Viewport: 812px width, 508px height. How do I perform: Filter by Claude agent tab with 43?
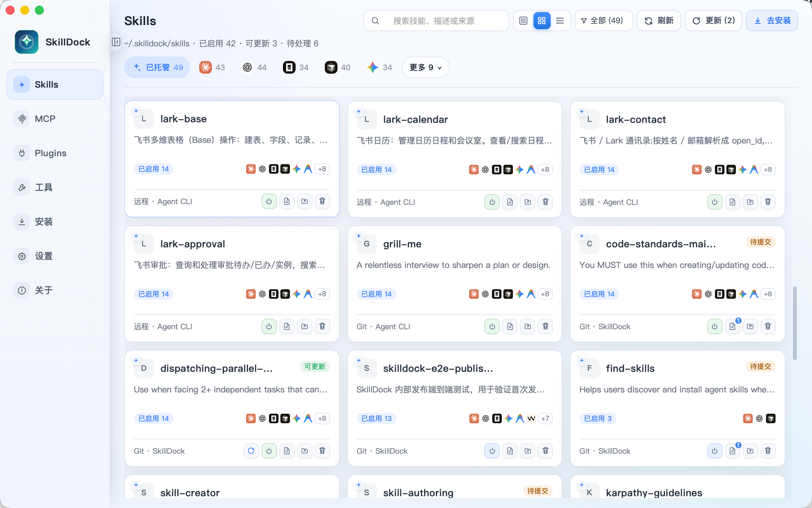tap(212, 67)
